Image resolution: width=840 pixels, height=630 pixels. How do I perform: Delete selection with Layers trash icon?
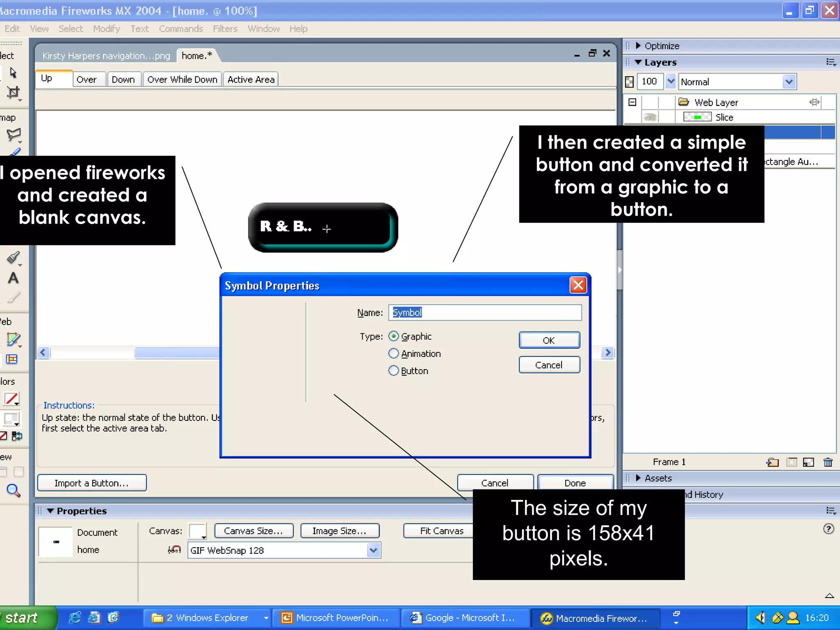(x=828, y=462)
